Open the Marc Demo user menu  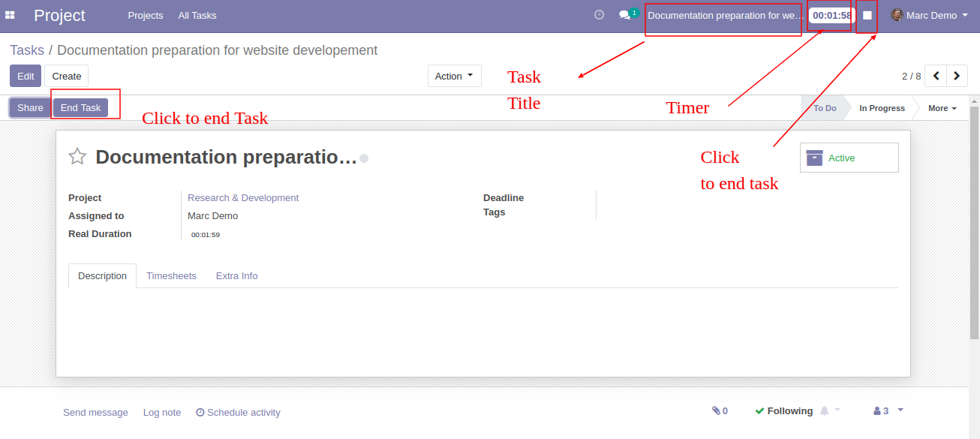[x=929, y=15]
